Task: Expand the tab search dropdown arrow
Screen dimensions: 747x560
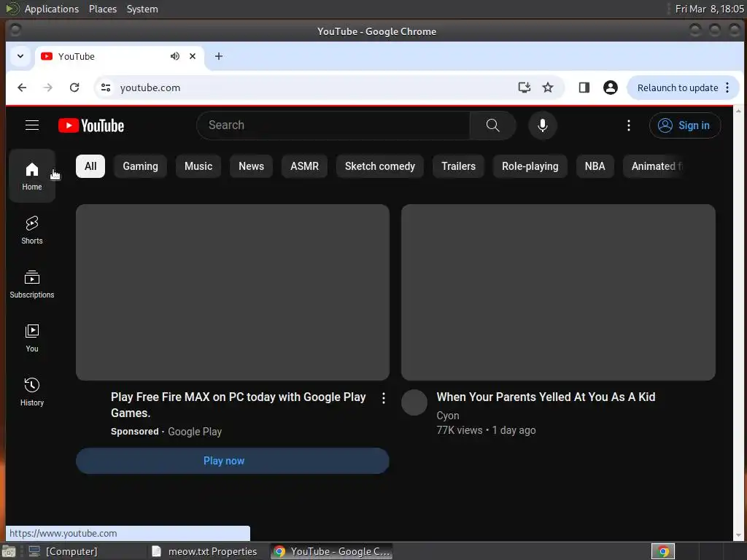Action: point(20,56)
